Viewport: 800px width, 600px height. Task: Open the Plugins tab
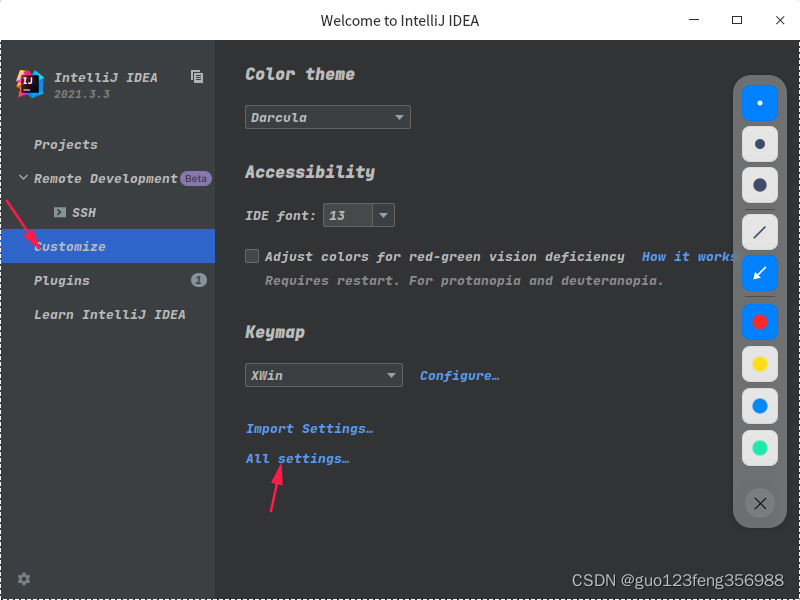point(62,280)
